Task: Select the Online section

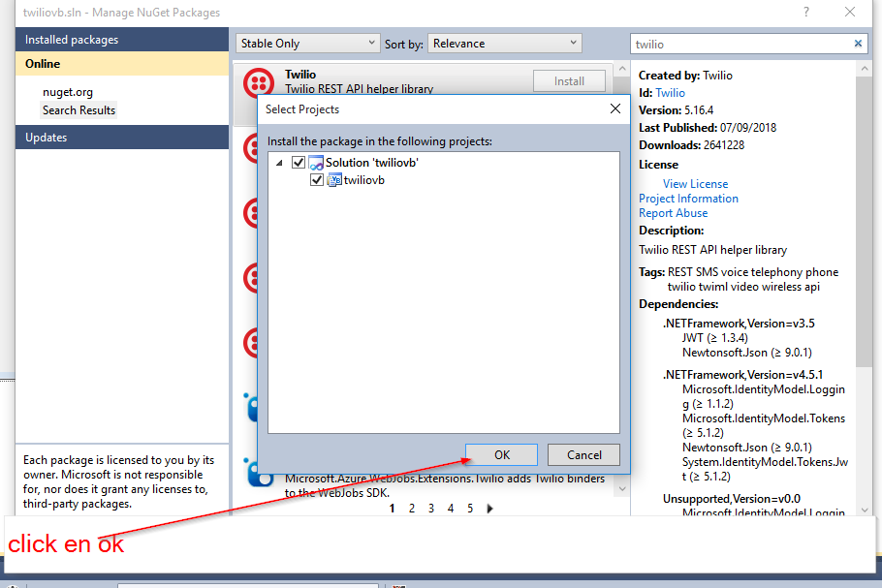Action: [122, 64]
